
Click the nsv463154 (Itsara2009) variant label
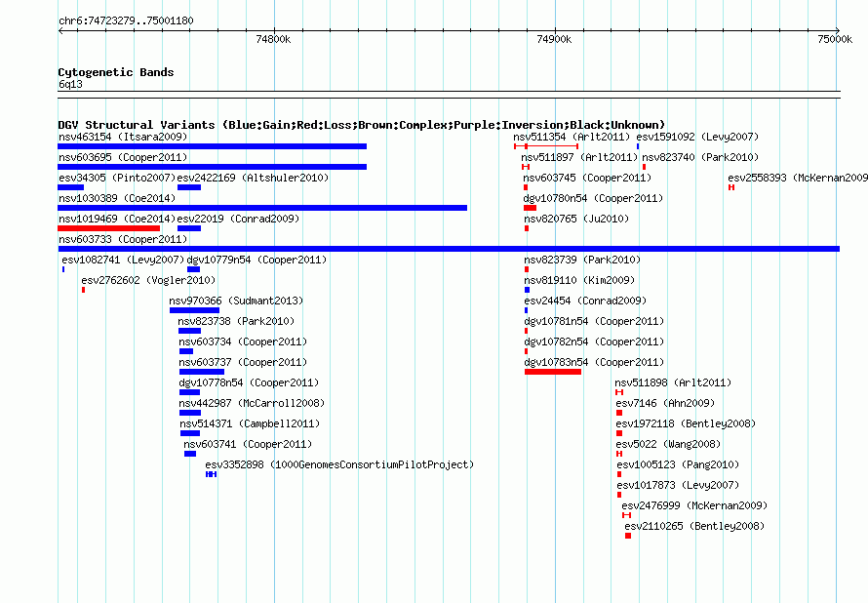click(x=123, y=137)
